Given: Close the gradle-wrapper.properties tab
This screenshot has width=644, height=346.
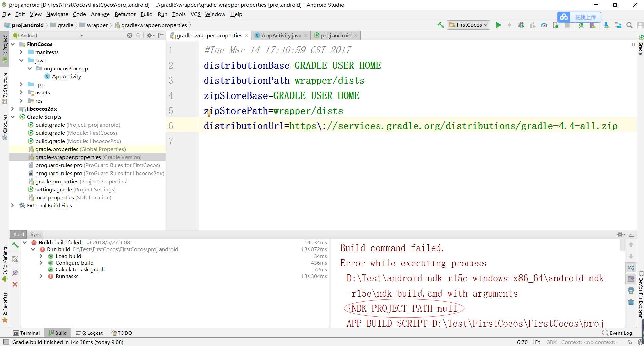Looking at the screenshot, I should 246,35.
